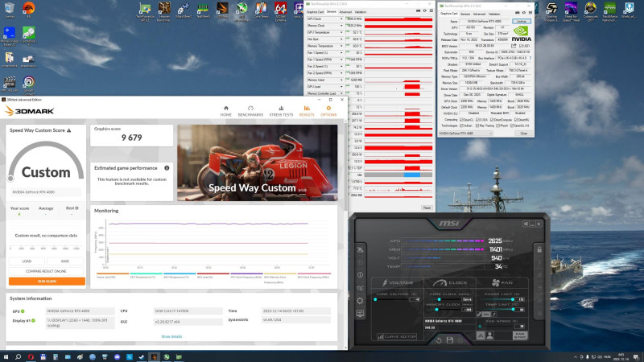Toggle the GPU-Z DirectML checkbox
Image resolution: width=644 pixels, height=362 pixels.
coord(516,119)
